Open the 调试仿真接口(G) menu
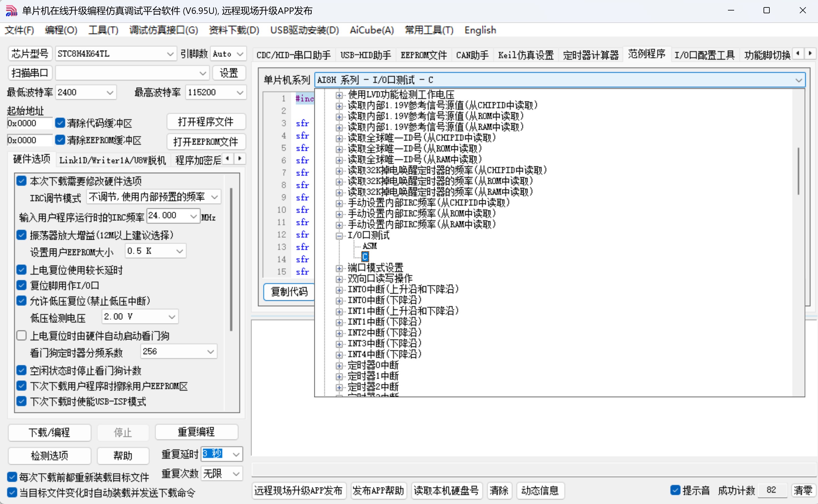Screen dimensions: 818x504 point(163,30)
